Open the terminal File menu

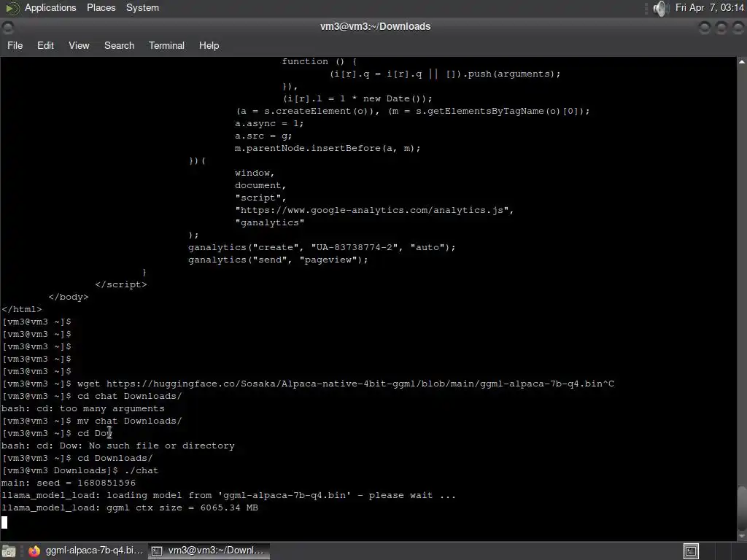[x=15, y=45]
